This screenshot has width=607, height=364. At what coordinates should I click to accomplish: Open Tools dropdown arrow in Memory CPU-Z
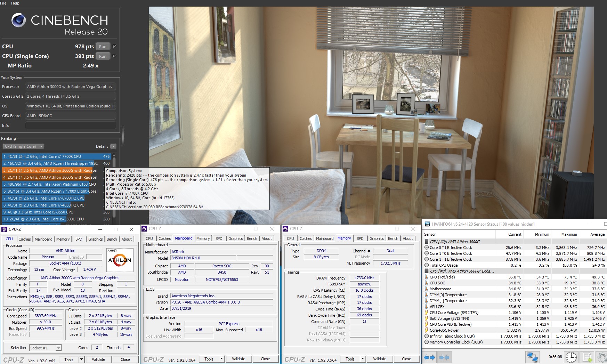coord(363,359)
